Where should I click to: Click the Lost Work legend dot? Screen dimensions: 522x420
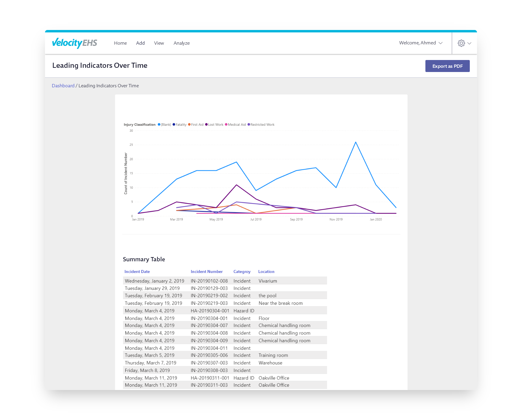point(206,124)
